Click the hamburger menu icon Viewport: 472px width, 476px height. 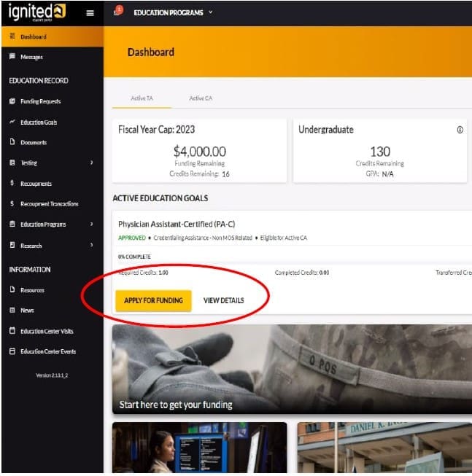pyautogui.click(x=90, y=12)
